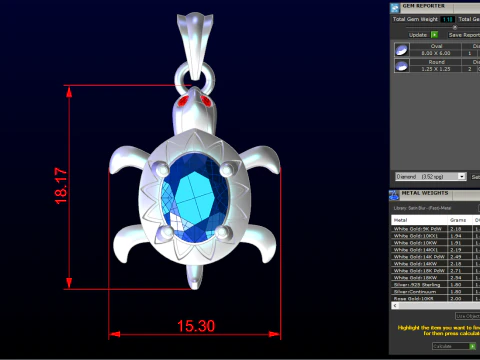Image resolution: width=480 pixels, height=360 pixels.
Task: Select the Oval gem thumbnail
Action: tap(402, 50)
